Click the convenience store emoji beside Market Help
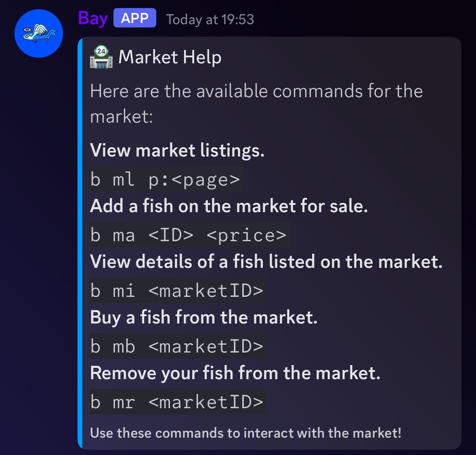Screen dimensions: 476x455 coord(101,56)
